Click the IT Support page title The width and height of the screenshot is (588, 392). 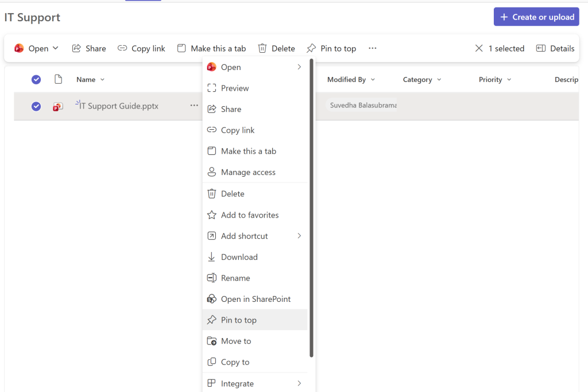32,17
